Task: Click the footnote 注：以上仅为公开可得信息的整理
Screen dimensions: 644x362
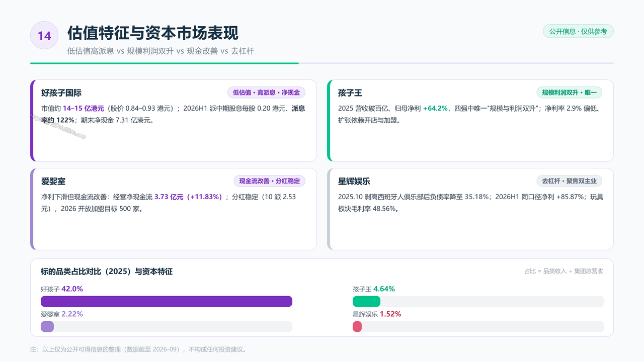Action: 75,349
